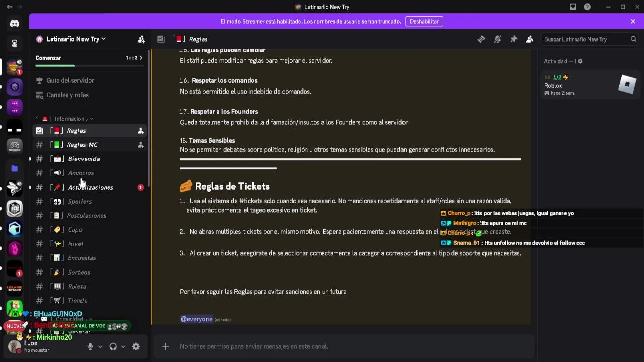Open the Inbox icon in title bar
This screenshot has height=362, width=644.
573,7
